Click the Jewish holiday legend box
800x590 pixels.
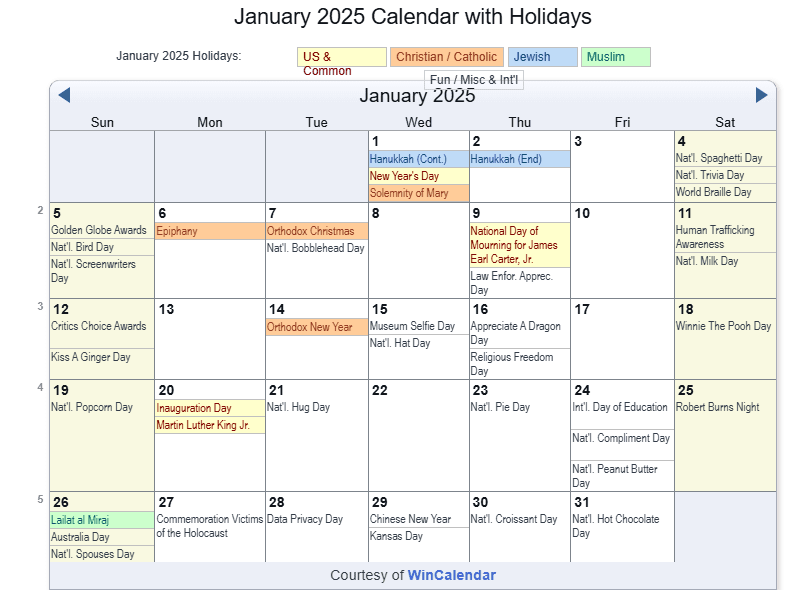541,57
